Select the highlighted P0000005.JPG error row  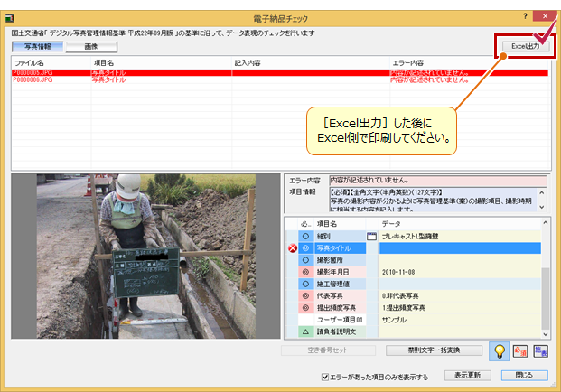coord(280,72)
